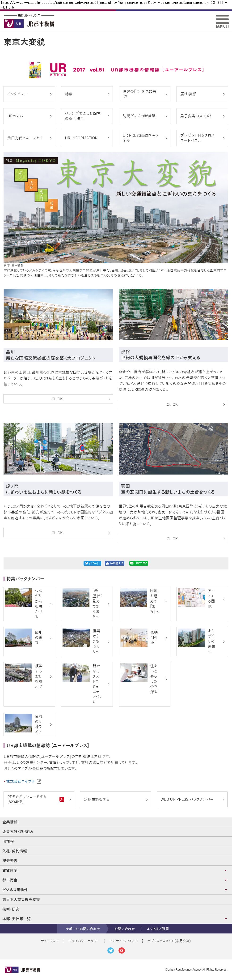Screen dimensions: 232x980
Task: Click the green LINE share button
Action: tap(139, 563)
